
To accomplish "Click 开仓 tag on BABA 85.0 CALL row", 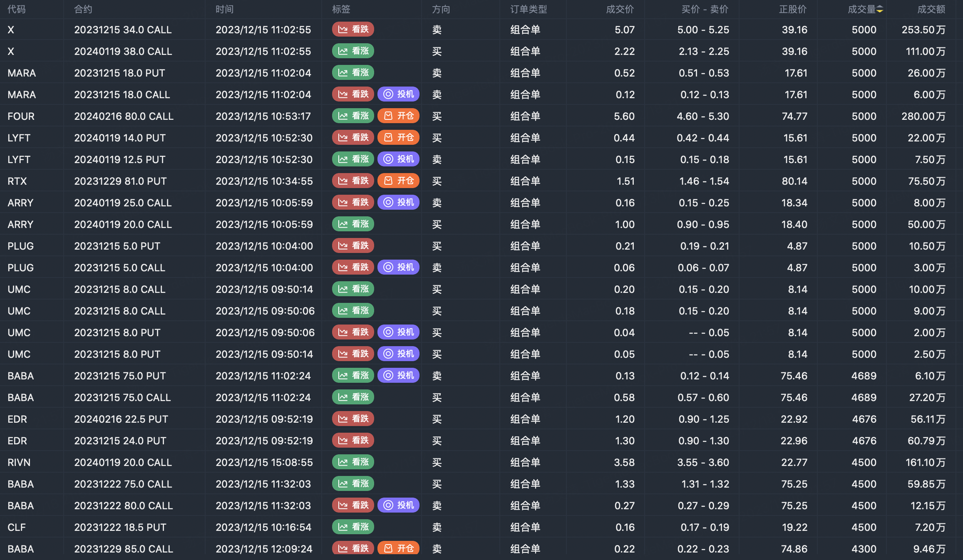I will pos(398,548).
